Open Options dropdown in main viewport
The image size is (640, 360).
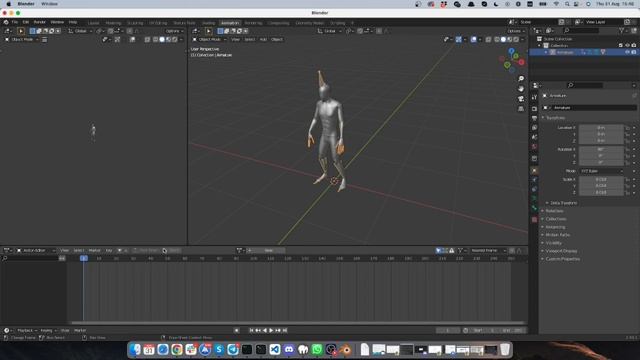coord(516,31)
